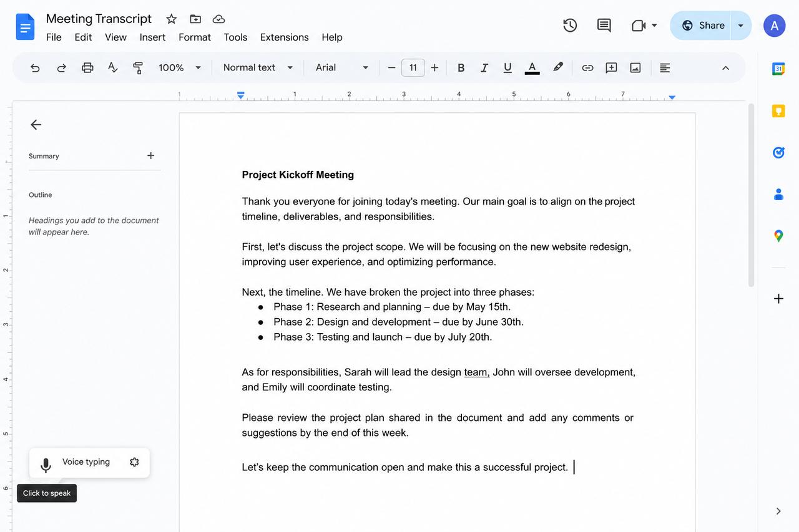Open version history clock icon
This screenshot has height=532, width=799.
click(570, 26)
